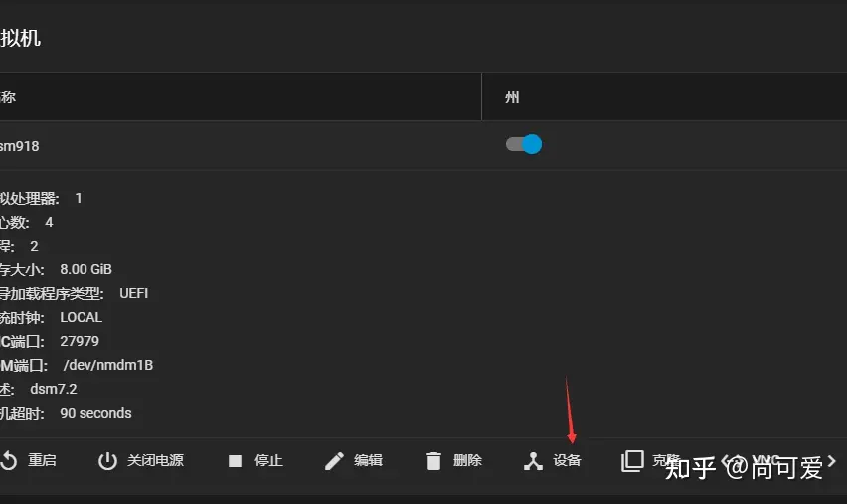The width and height of the screenshot is (847, 504).
Task: Click the 编辑 text label
Action: [369, 460]
